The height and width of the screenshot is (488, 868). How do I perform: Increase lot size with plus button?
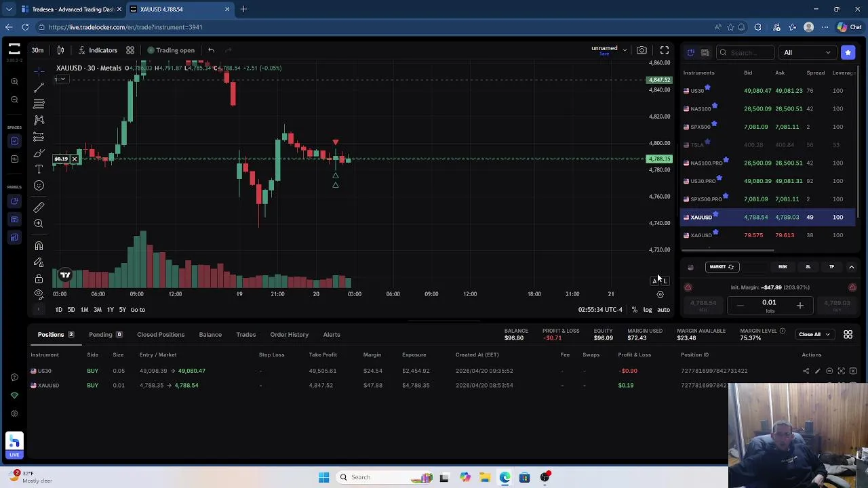point(800,306)
